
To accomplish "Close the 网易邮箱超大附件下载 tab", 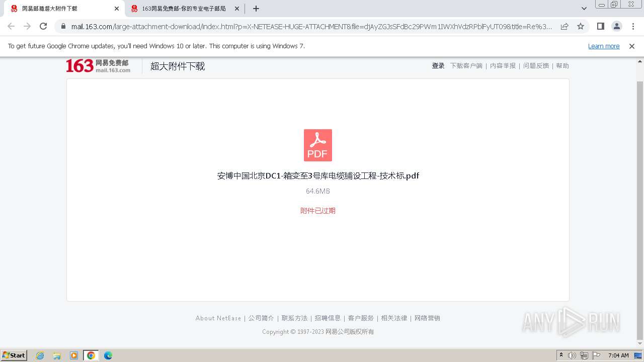I will coord(117,9).
